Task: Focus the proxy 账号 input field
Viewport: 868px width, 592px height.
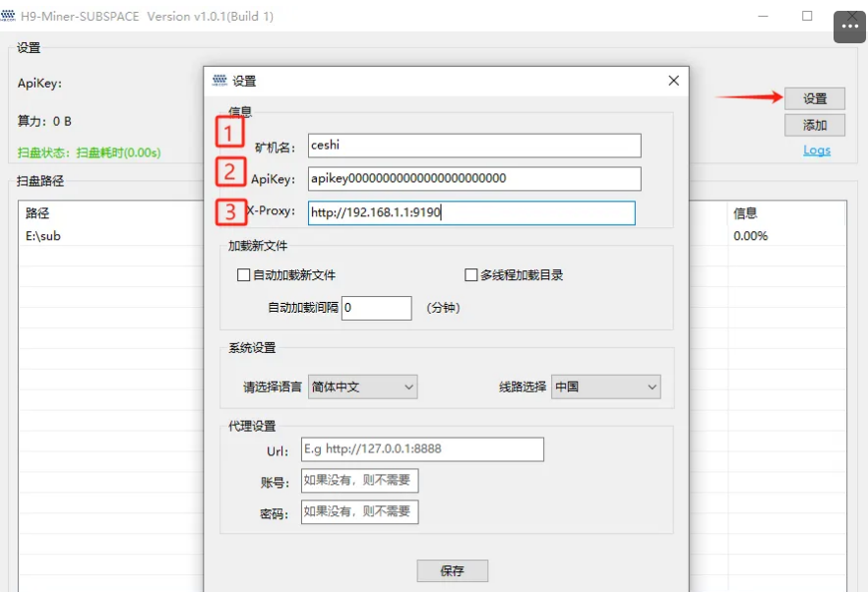Action: tap(359, 481)
